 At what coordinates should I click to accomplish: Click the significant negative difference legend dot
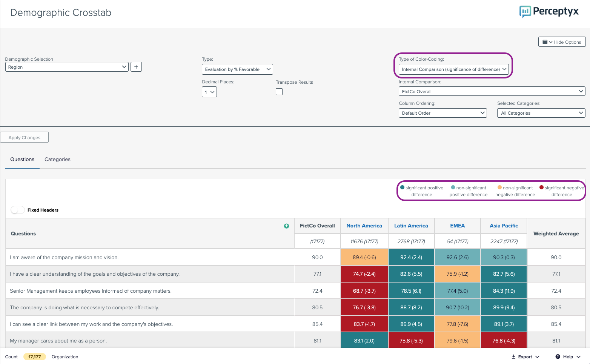[x=541, y=187]
